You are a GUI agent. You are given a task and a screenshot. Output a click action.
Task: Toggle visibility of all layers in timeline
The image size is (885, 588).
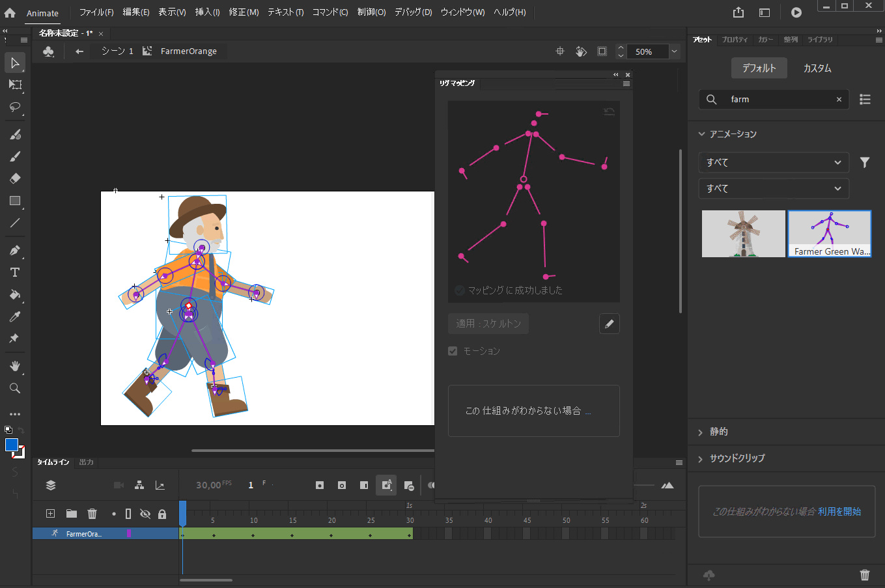click(145, 514)
